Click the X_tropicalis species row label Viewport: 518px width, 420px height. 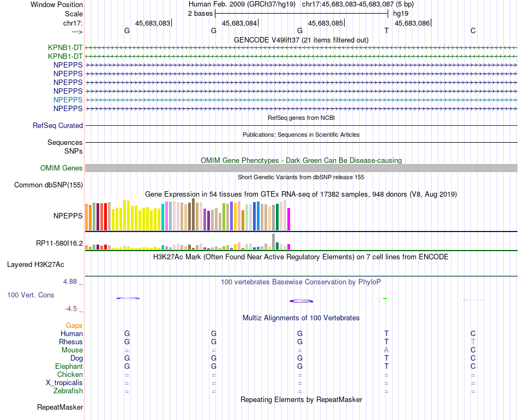point(64,383)
